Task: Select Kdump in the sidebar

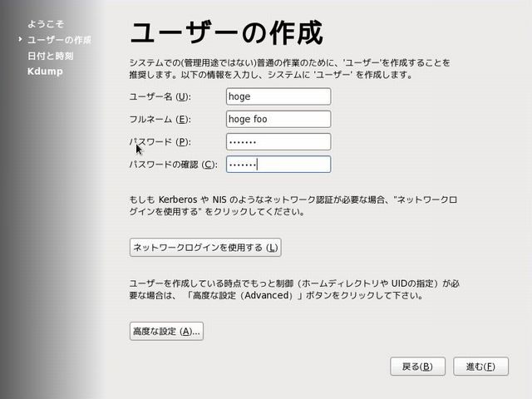Action: [x=44, y=71]
